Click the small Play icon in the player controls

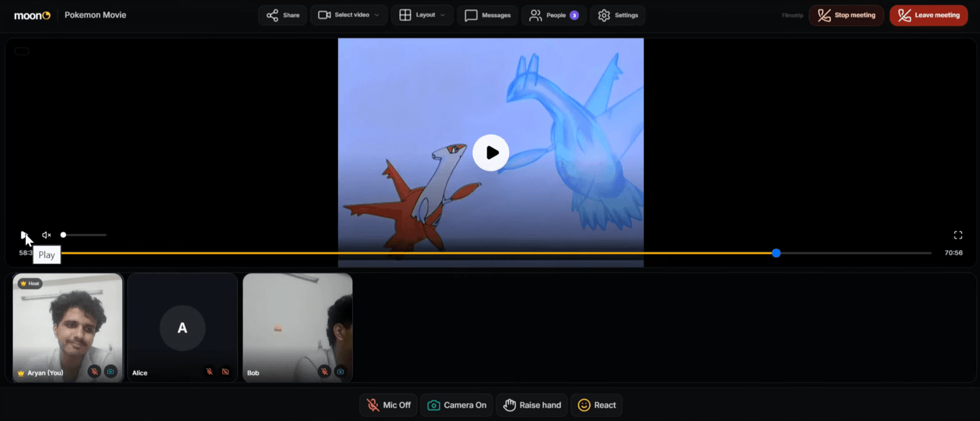[24, 235]
